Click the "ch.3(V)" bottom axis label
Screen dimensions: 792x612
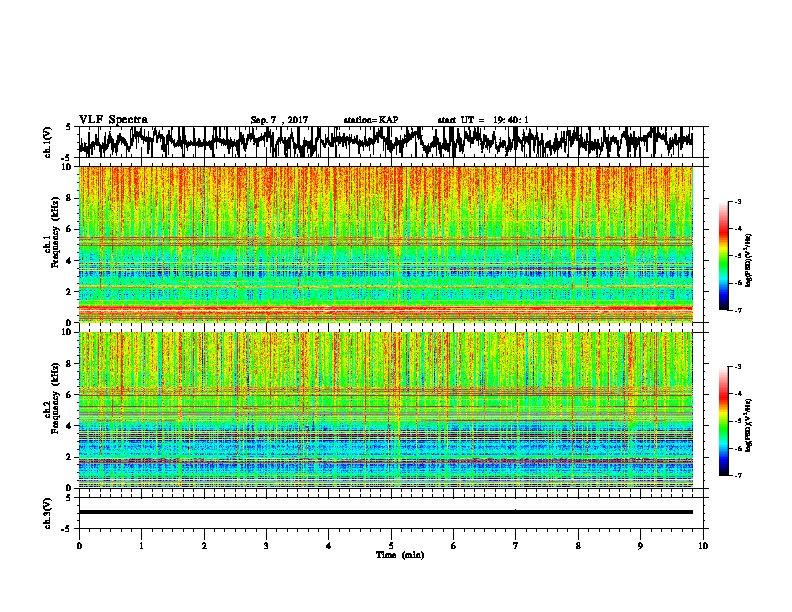click(x=48, y=513)
